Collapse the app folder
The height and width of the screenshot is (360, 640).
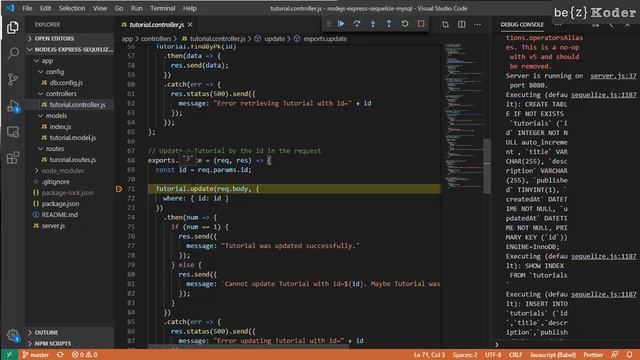pos(70,61)
